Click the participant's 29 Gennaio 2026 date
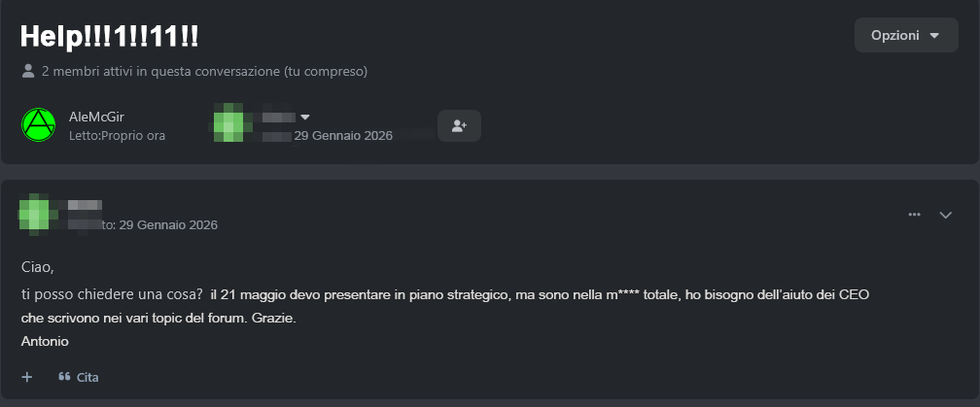980x407 pixels. tap(343, 136)
